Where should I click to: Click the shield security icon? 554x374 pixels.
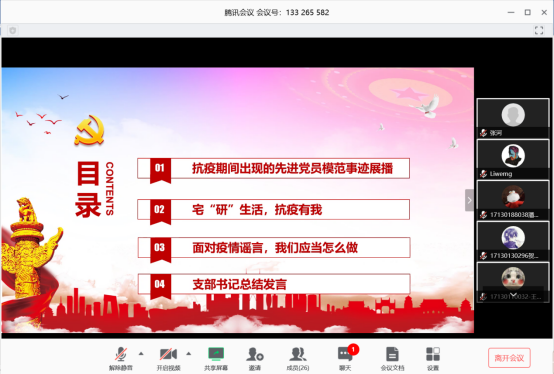[x=13, y=30]
